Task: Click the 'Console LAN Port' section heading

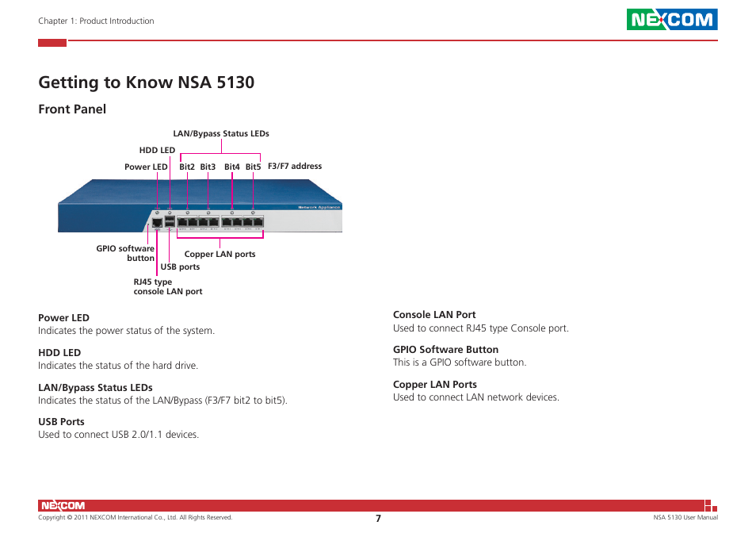Action: 434,315
